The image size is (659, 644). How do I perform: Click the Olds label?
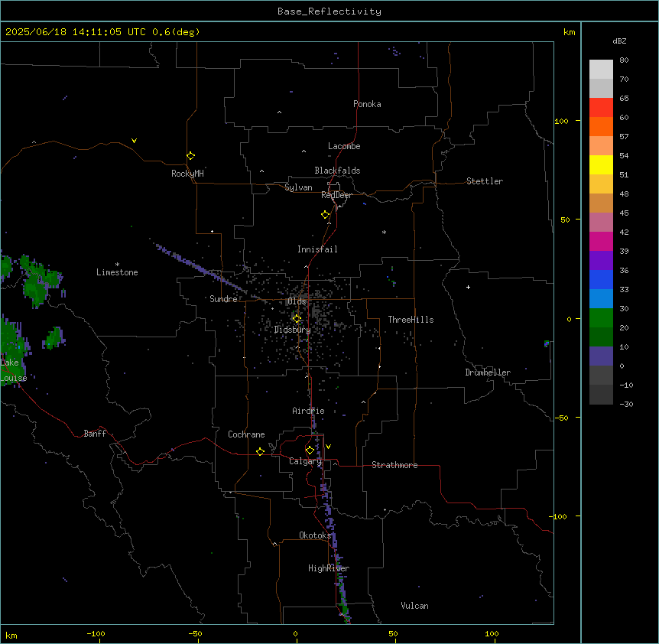pos(297,301)
